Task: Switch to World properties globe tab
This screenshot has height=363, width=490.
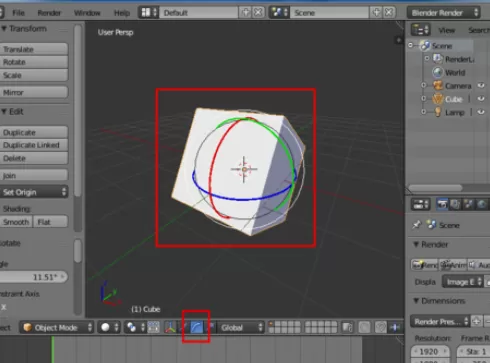Action: (481, 204)
